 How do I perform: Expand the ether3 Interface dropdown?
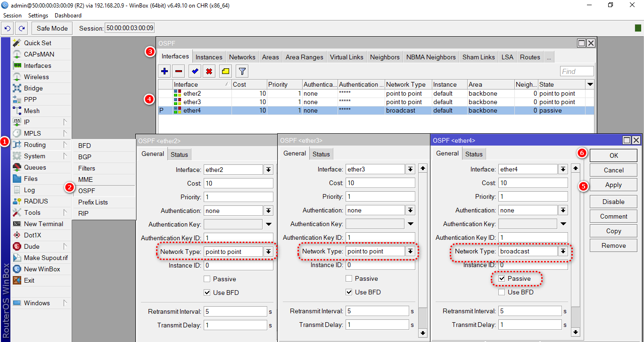coord(410,169)
